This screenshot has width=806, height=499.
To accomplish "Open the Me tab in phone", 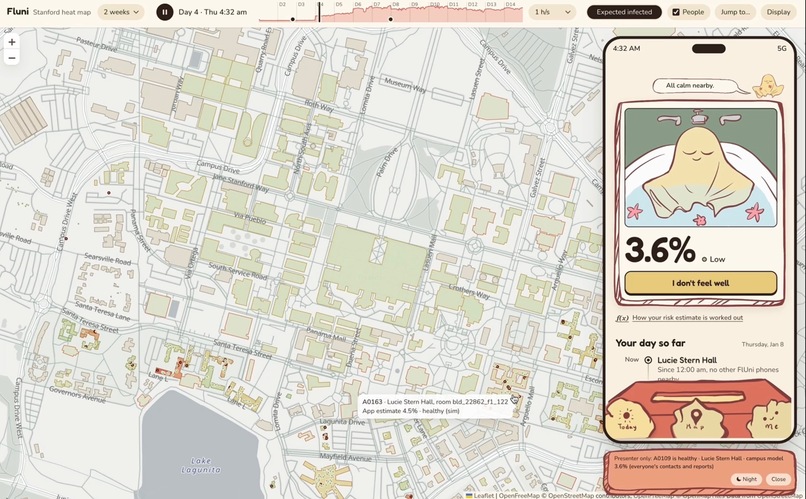I will coord(770,419).
